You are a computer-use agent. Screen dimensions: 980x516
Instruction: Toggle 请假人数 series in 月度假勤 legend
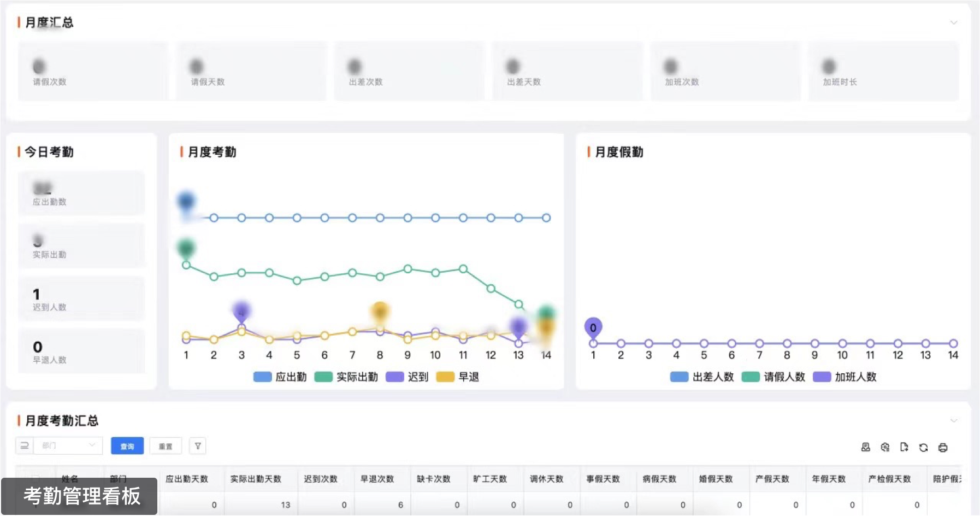pyautogui.click(x=774, y=377)
